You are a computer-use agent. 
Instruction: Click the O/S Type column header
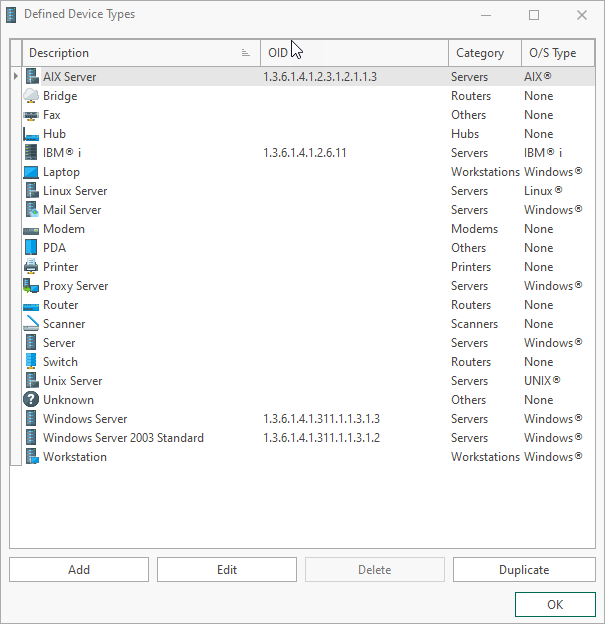coord(556,53)
